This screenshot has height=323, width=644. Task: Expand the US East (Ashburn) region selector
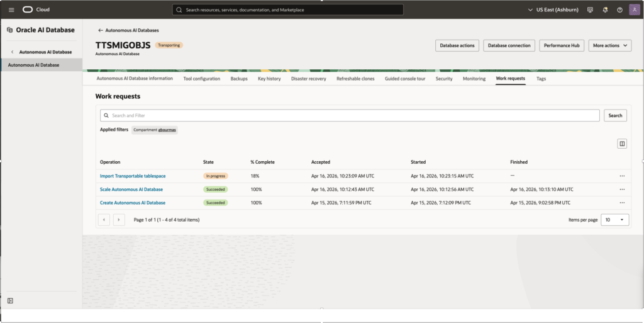click(x=553, y=10)
